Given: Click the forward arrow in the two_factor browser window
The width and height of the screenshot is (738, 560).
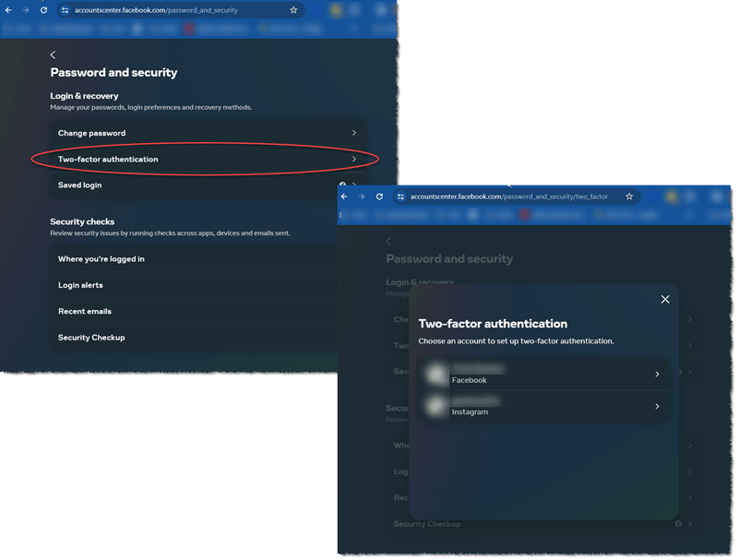Looking at the screenshot, I should tap(361, 197).
